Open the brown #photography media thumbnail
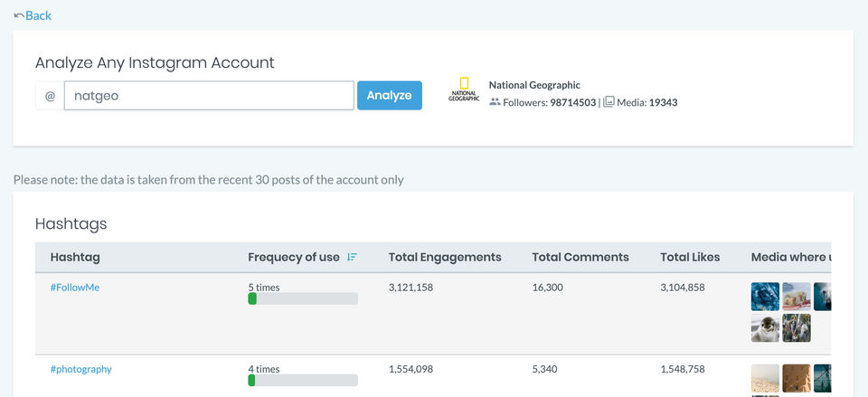868x397 pixels. [x=797, y=378]
